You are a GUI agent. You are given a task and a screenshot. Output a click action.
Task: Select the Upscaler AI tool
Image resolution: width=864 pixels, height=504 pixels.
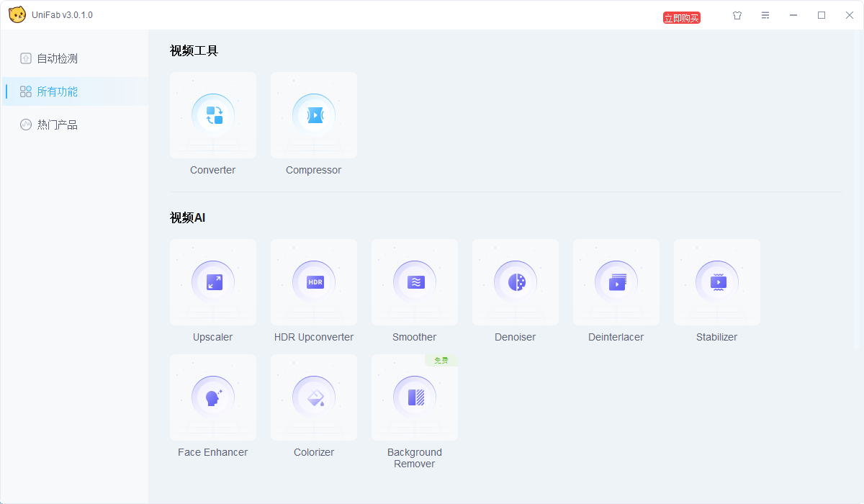pyautogui.click(x=212, y=282)
